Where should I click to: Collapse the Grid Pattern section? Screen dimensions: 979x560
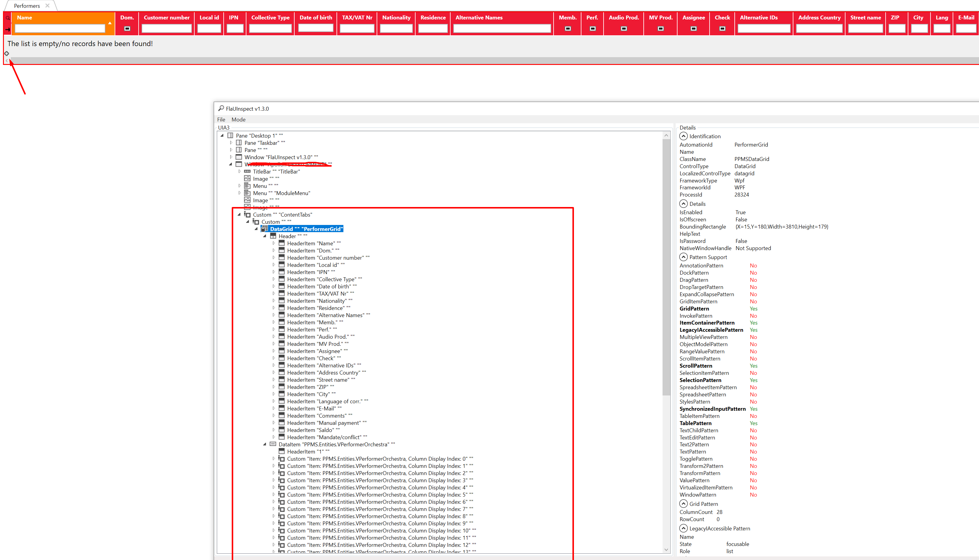pos(684,503)
